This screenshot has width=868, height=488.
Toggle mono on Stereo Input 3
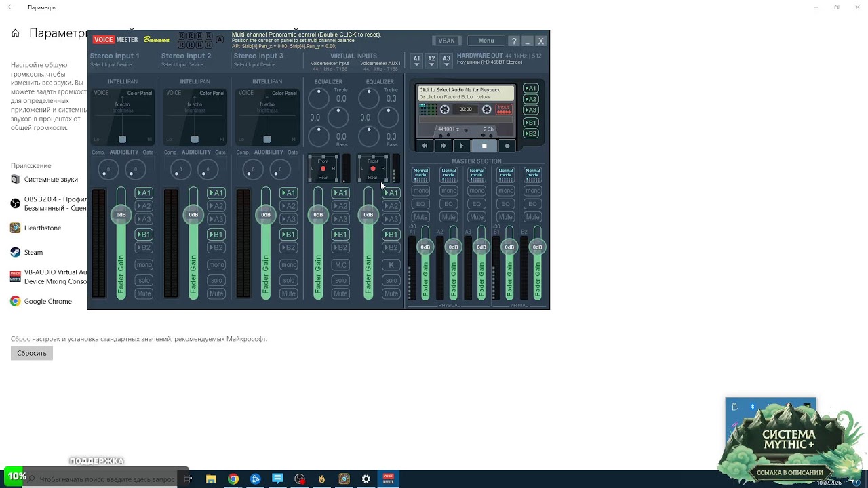pos(289,265)
